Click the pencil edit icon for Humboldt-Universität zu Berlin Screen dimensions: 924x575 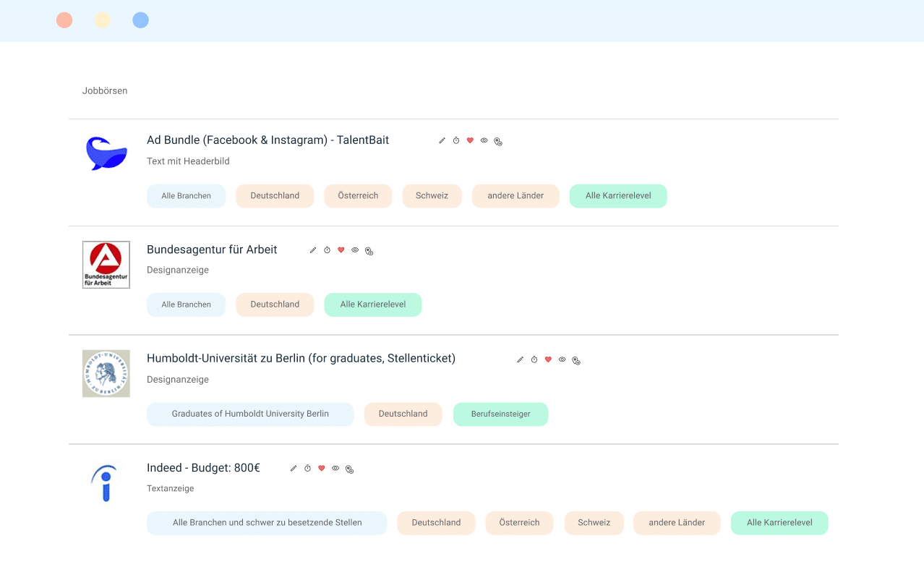coord(520,359)
